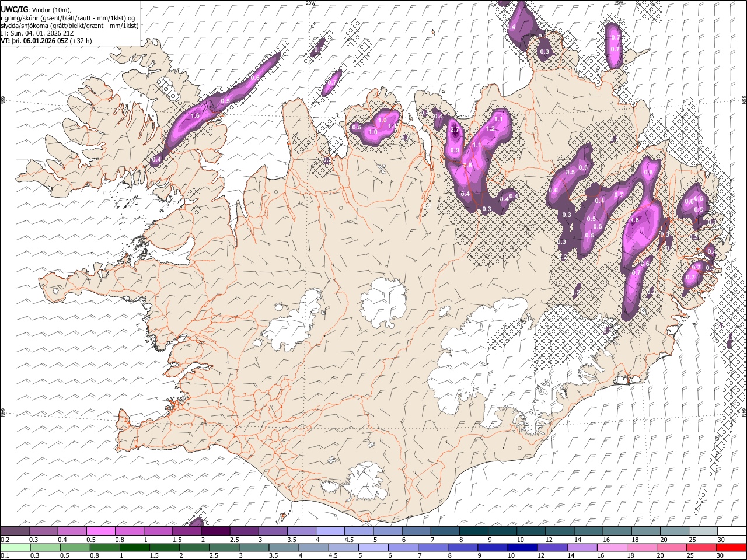Select the first dusky purple 0.2 swatch in upper scale

[x=15, y=531]
